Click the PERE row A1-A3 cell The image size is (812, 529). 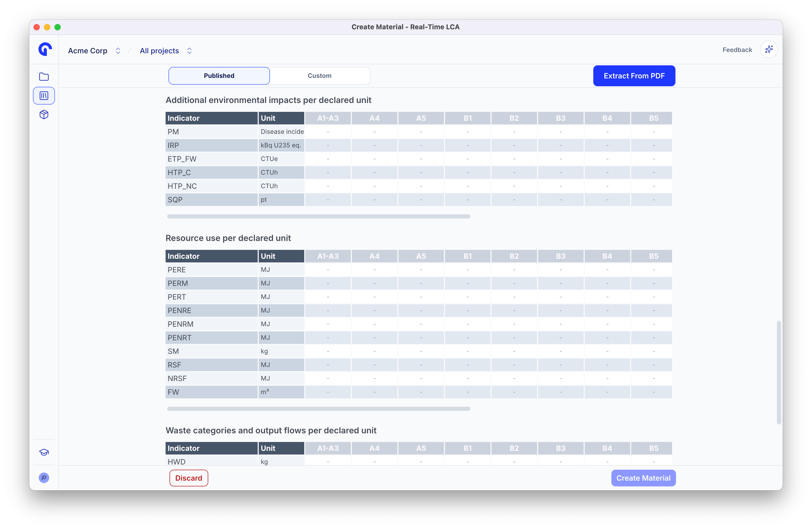point(328,270)
